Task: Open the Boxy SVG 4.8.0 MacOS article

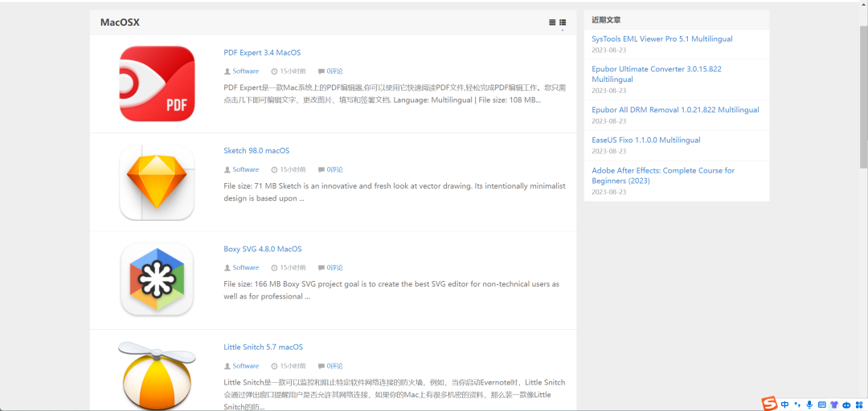Action: click(x=262, y=249)
